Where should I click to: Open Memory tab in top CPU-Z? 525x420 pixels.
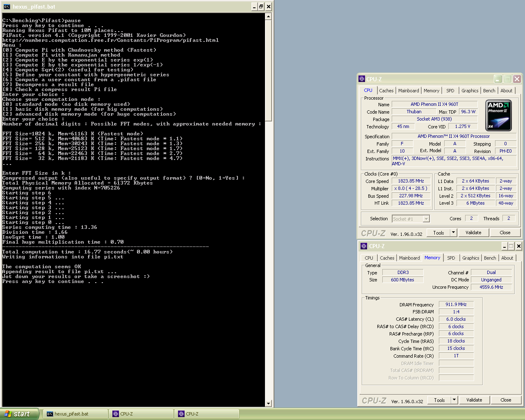(431, 91)
